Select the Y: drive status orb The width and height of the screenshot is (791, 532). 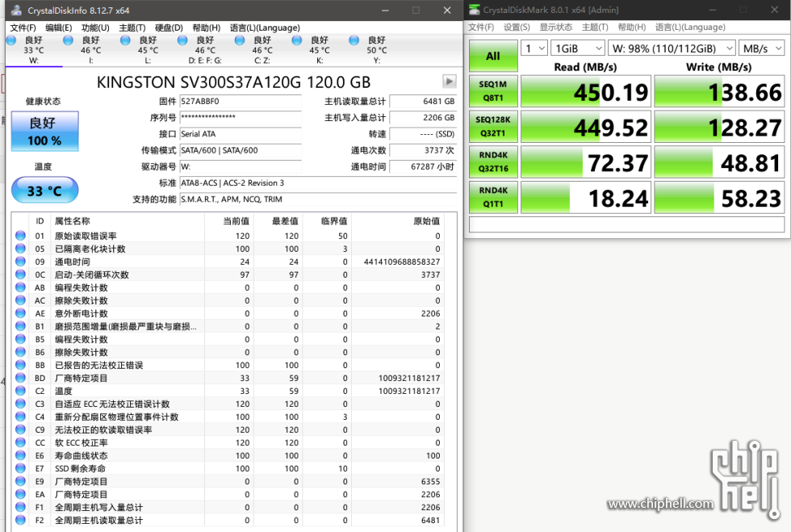click(x=354, y=40)
